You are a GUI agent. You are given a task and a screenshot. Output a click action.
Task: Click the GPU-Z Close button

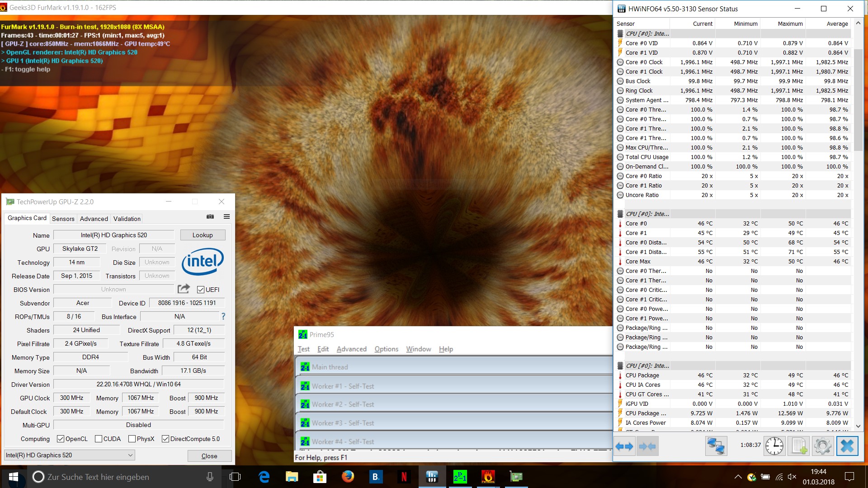pos(209,456)
